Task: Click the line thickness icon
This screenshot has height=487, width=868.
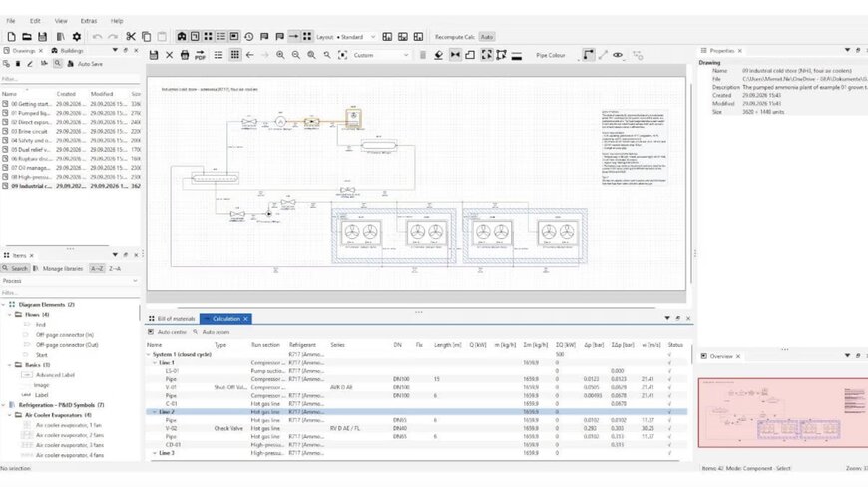Action: pos(517,55)
